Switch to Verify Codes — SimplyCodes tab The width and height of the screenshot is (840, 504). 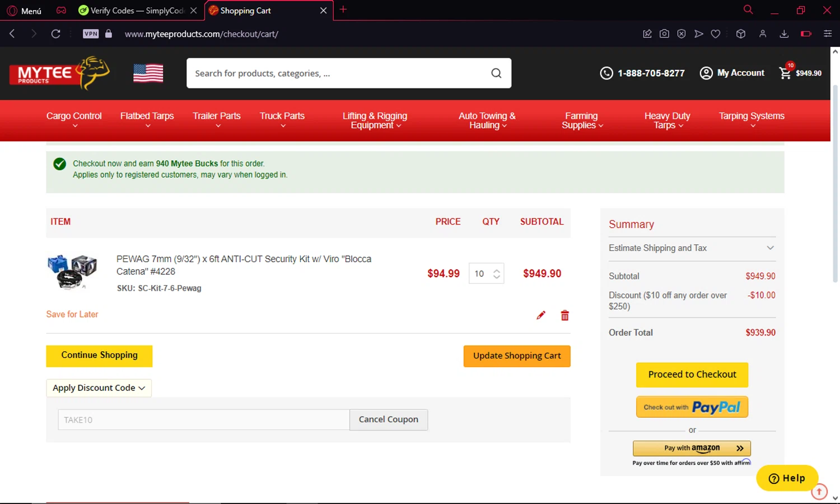[x=132, y=11]
